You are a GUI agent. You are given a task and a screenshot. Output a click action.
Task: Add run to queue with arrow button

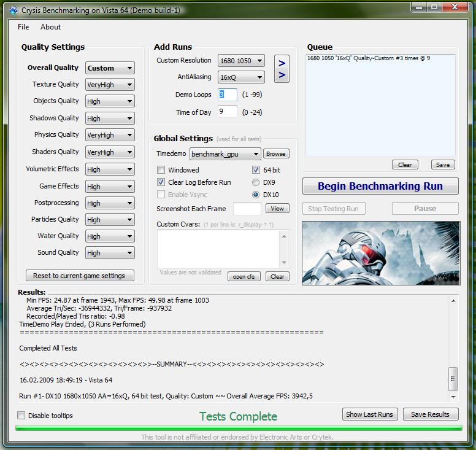pyautogui.click(x=282, y=69)
